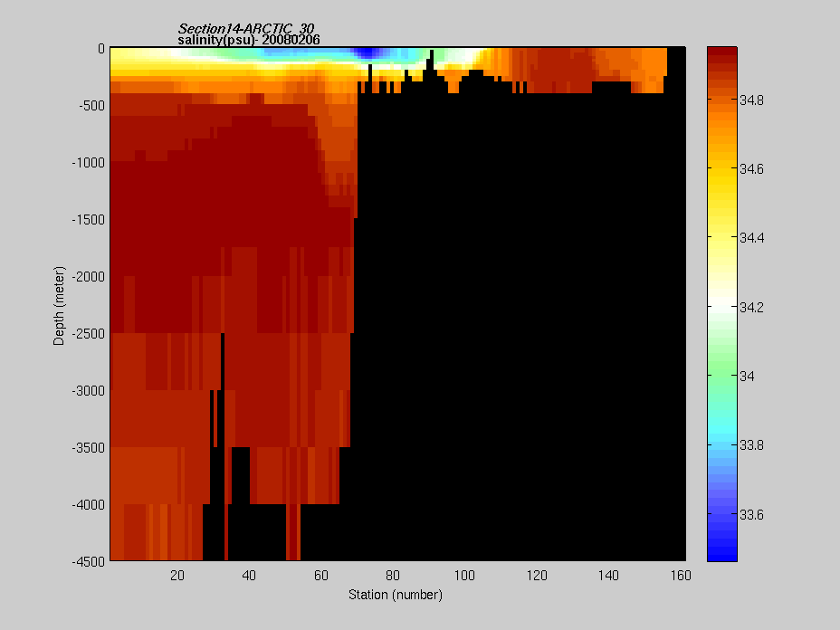Click the y-axis tick label 0
Screen dimensions: 840x630
[x=101, y=49]
